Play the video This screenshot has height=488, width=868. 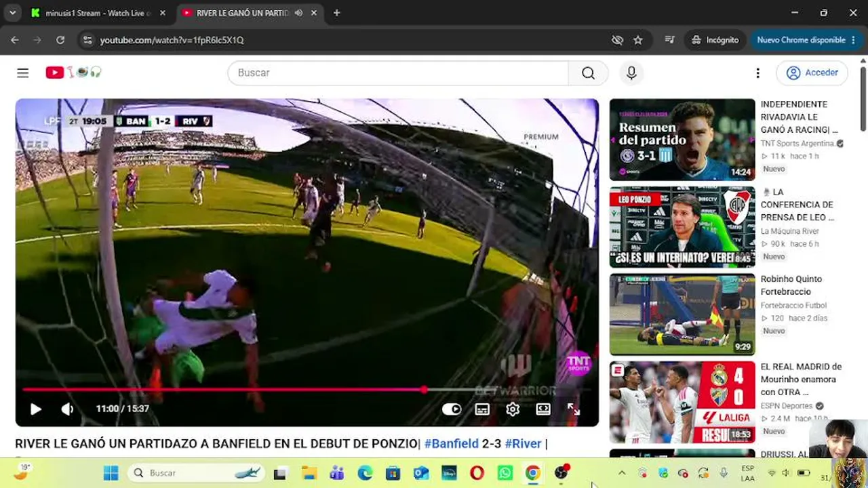(36, 409)
